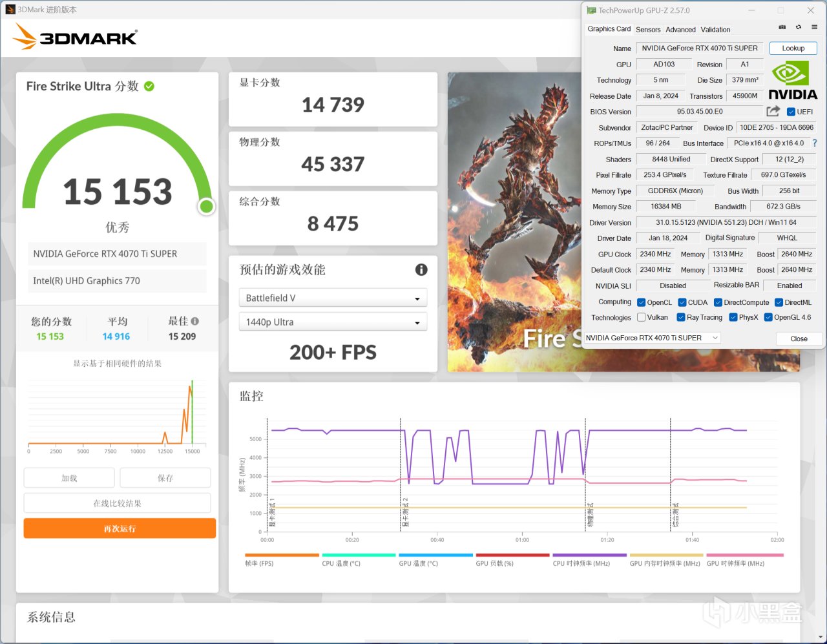
Task: Click the orange 帧率 (FPS) legend swatch
Action: [282, 555]
